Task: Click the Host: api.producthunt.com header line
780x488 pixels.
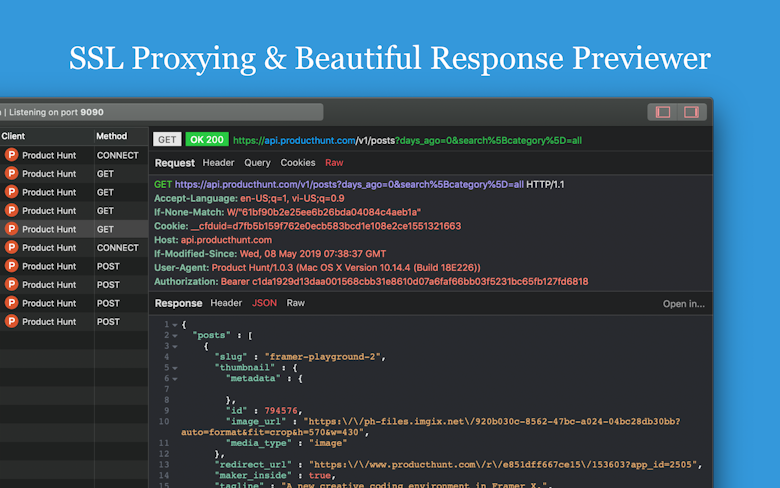Action: click(x=213, y=240)
